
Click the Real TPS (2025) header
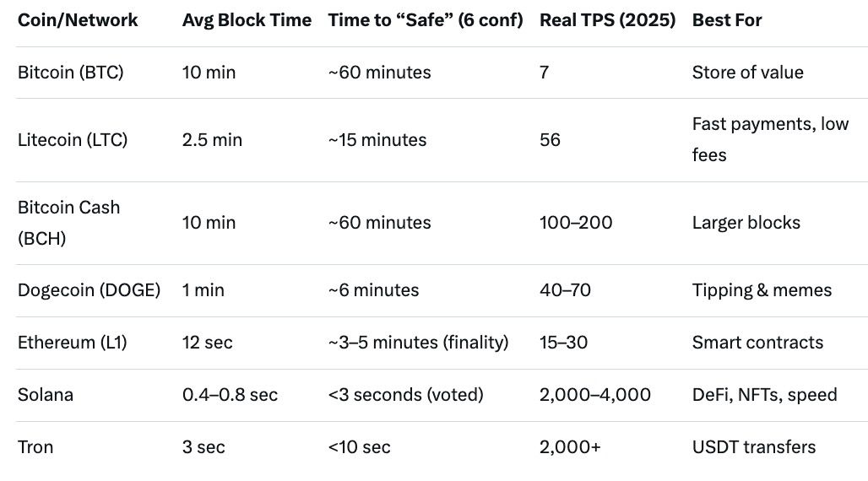pos(607,19)
